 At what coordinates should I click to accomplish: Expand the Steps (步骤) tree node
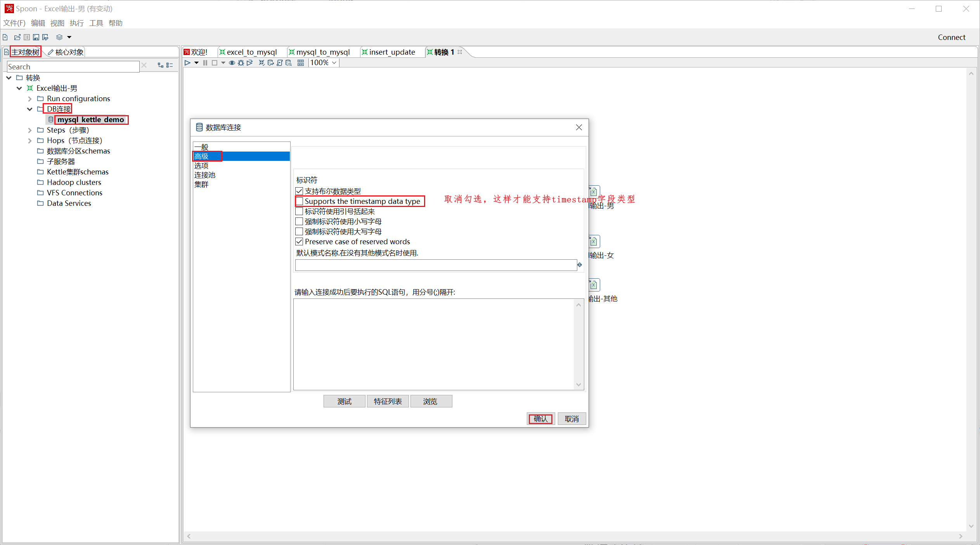point(29,130)
